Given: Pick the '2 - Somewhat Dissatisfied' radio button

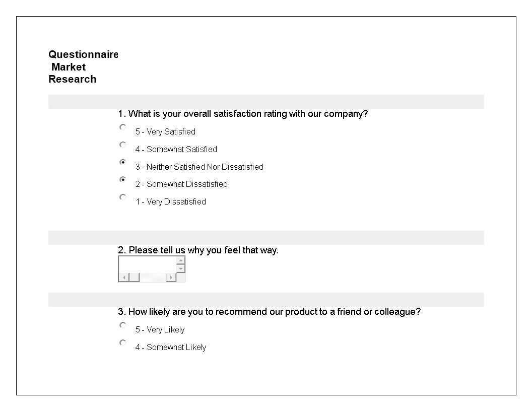Looking at the screenshot, I should click(123, 179).
